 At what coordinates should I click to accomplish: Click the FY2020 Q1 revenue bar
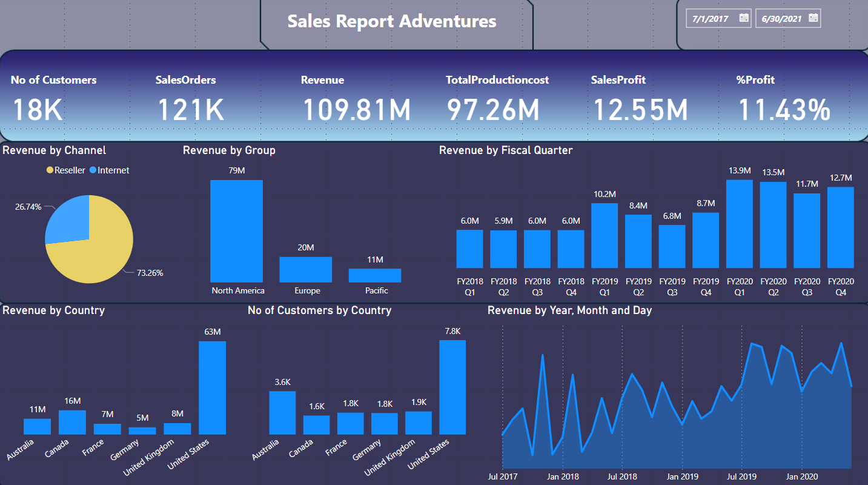(x=739, y=224)
